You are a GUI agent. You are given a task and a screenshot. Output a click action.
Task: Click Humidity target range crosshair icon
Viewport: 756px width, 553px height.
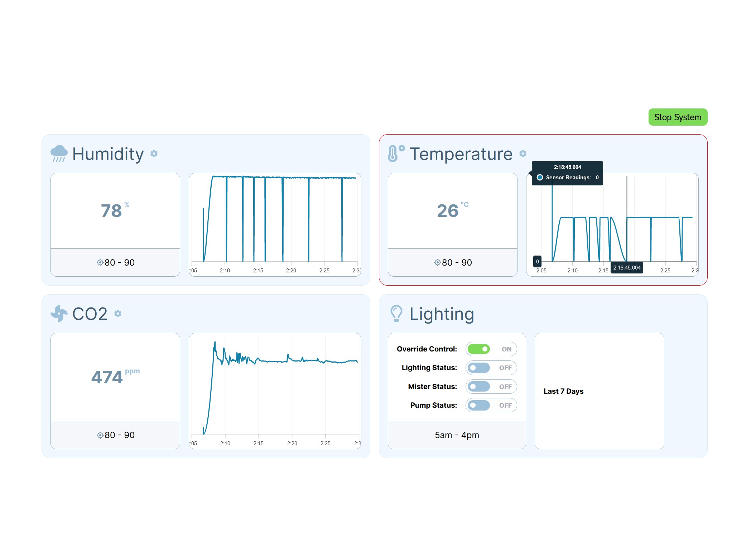(100, 262)
